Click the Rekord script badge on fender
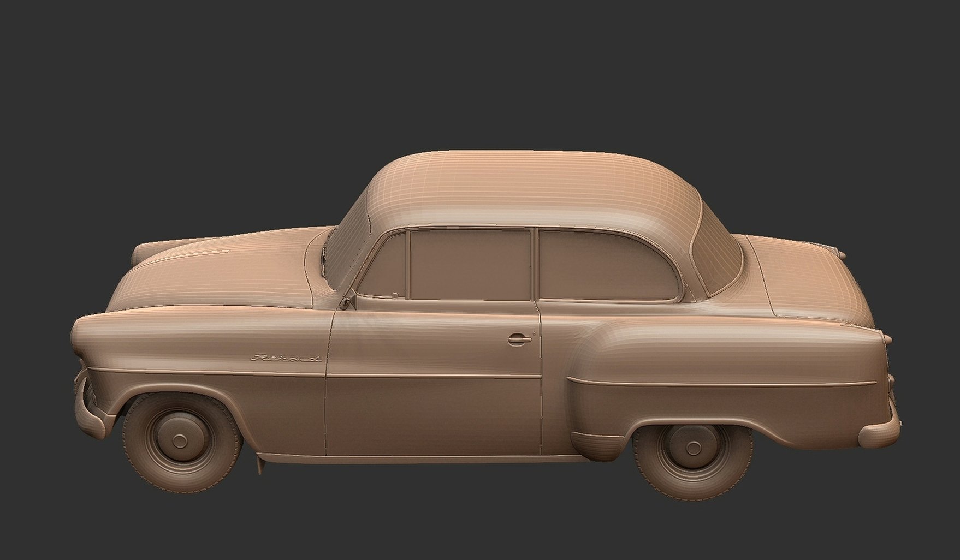The height and width of the screenshot is (560, 960). [285, 359]
